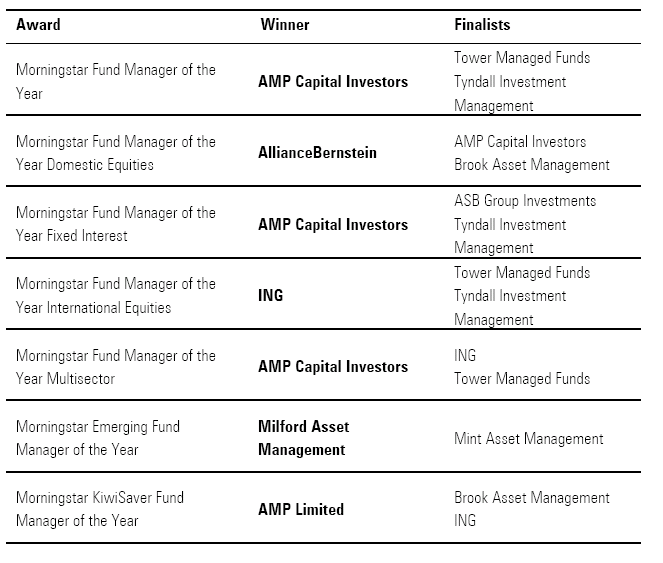Click the Winner column header
Viewport: 663px width, 563px height.
pos(285,24)
